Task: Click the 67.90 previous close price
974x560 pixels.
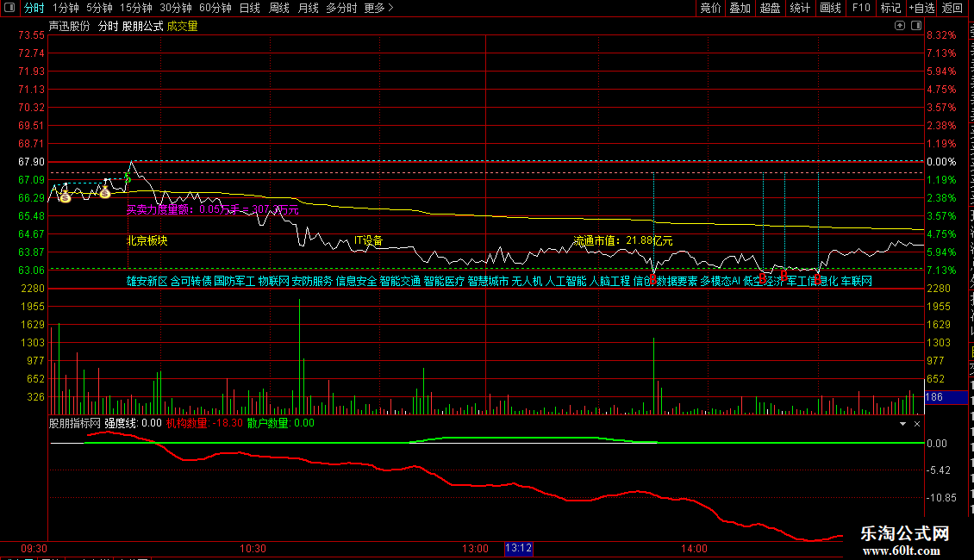Action: point(31,162)
